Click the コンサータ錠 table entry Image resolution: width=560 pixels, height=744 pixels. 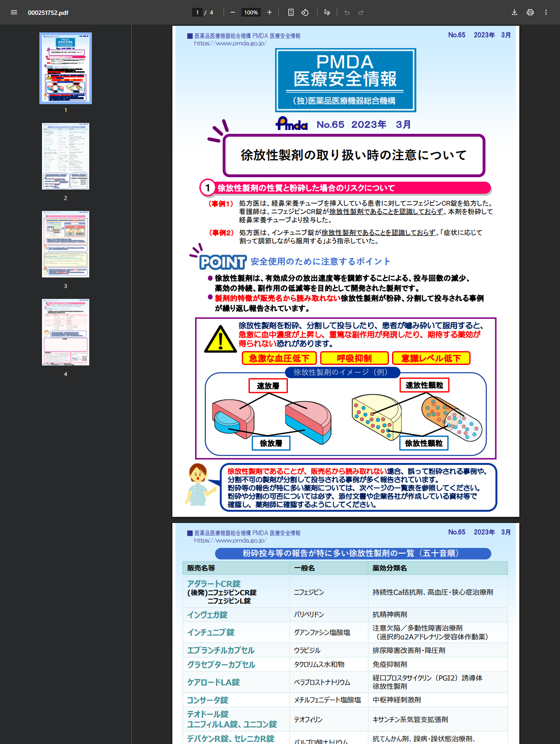208,700
